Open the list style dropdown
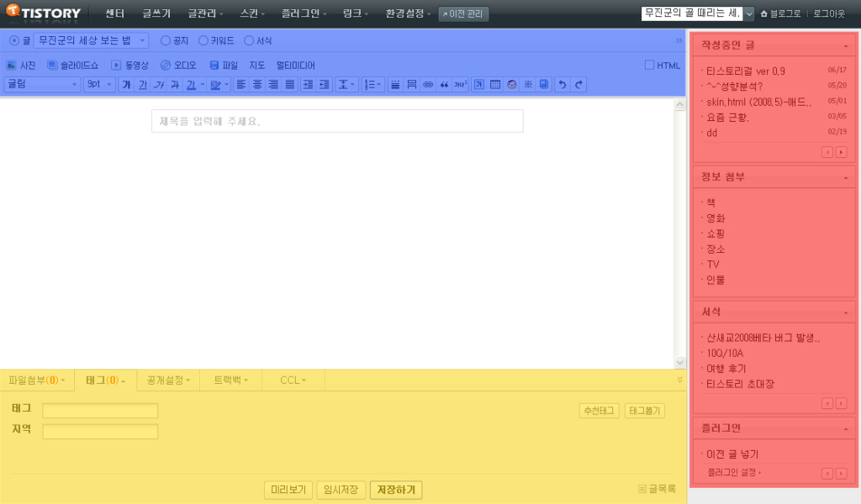Viewport: 861px width, 504px height. pyautogui.click(x=372, y=85)
